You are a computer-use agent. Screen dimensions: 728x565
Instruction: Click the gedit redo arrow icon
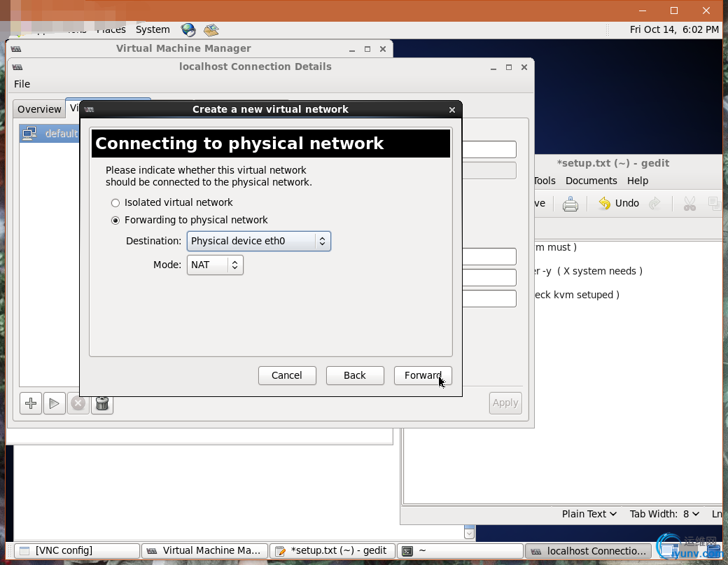654,203
